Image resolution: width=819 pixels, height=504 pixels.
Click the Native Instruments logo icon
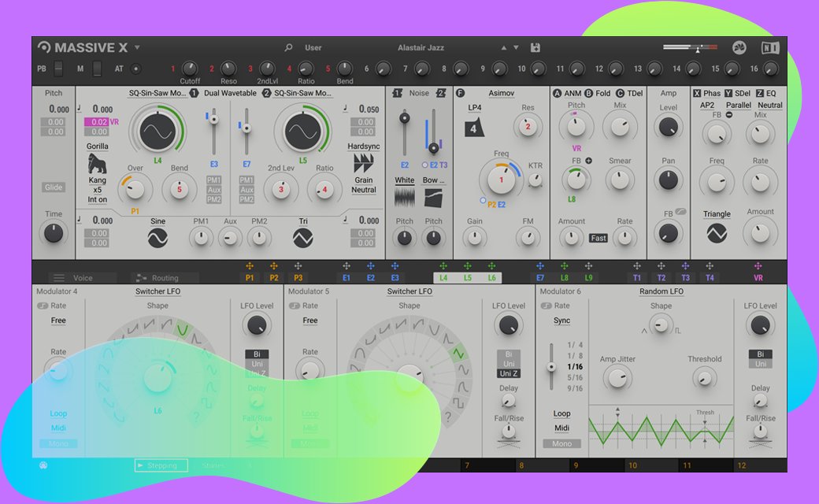tap(770, 48)
